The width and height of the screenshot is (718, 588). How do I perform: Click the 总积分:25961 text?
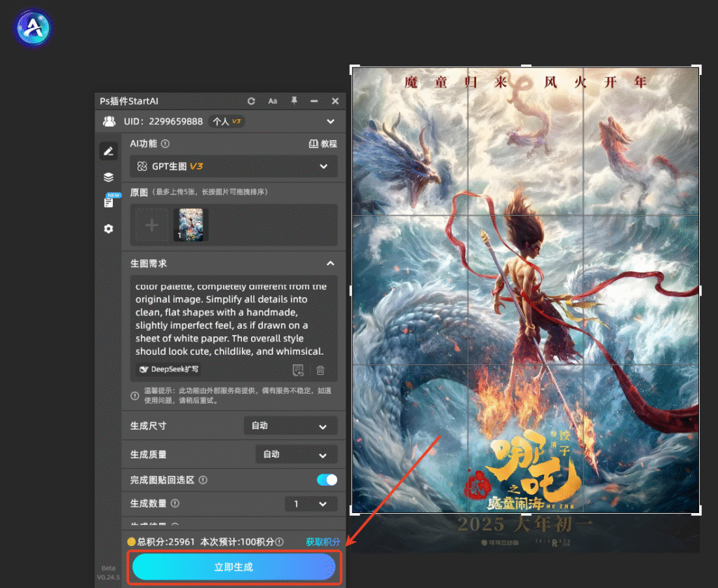click(x=166, y=542)
